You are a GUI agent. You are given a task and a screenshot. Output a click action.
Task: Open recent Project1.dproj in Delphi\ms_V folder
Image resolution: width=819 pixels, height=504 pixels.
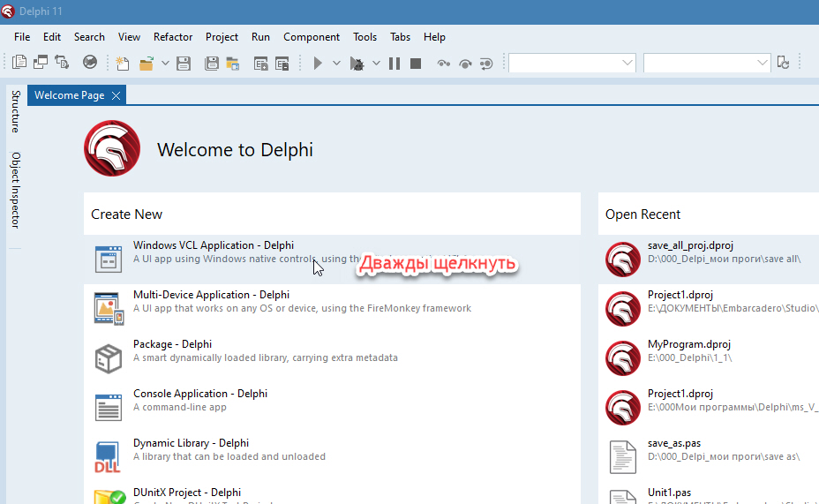(x=709, y=408)
